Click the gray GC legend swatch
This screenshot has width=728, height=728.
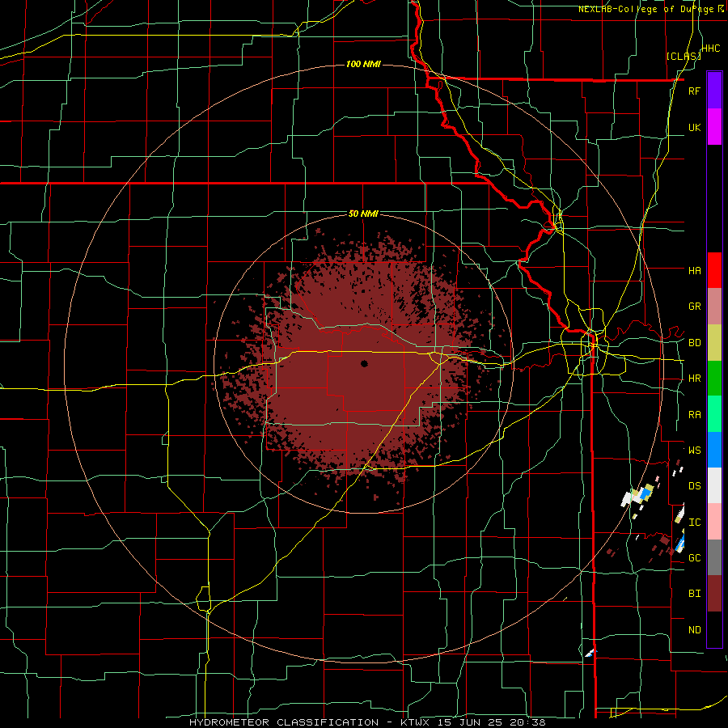[x=714, y=557]
